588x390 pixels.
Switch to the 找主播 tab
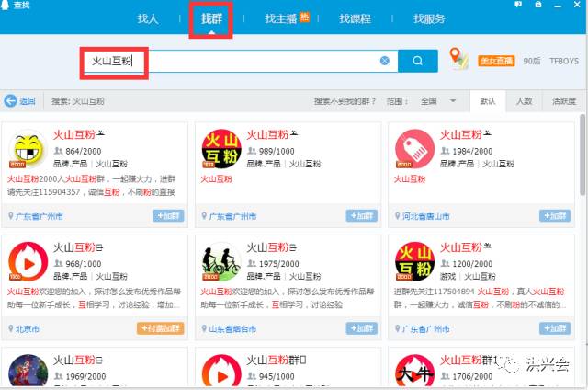(281, 18)
